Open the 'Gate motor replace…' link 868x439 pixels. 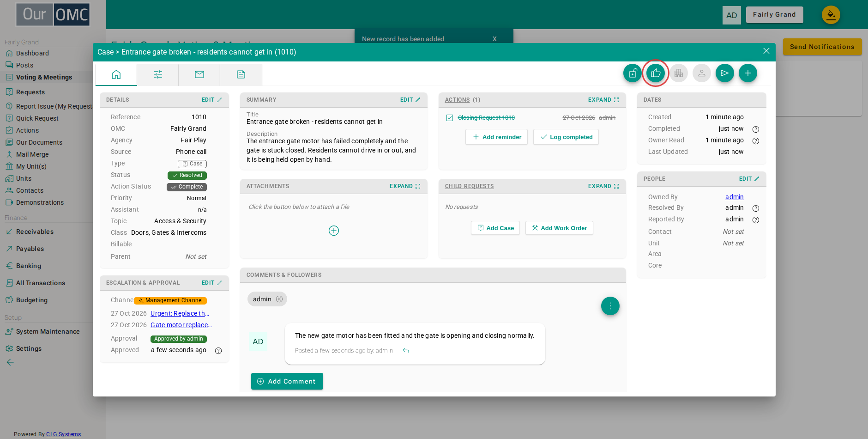click(181, 325)
